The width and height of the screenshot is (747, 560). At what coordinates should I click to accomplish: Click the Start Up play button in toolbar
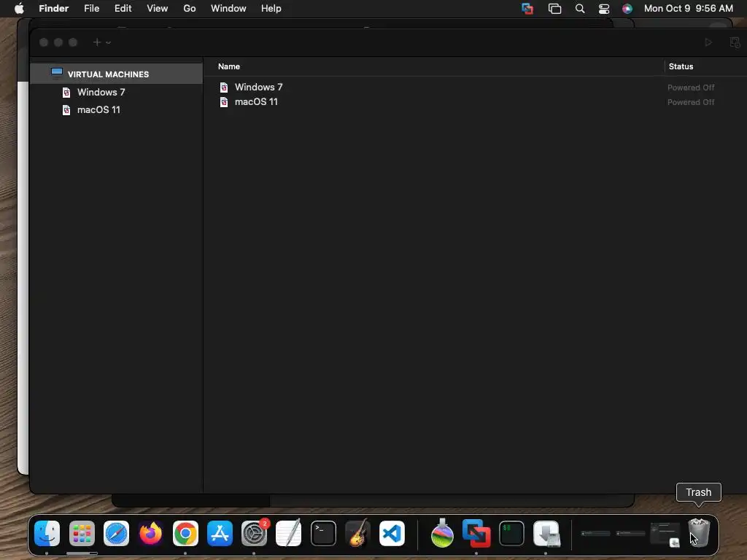point(708,42)
